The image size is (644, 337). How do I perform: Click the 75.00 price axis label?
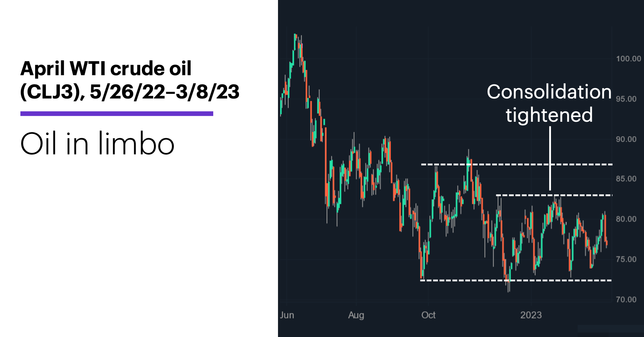626,259
